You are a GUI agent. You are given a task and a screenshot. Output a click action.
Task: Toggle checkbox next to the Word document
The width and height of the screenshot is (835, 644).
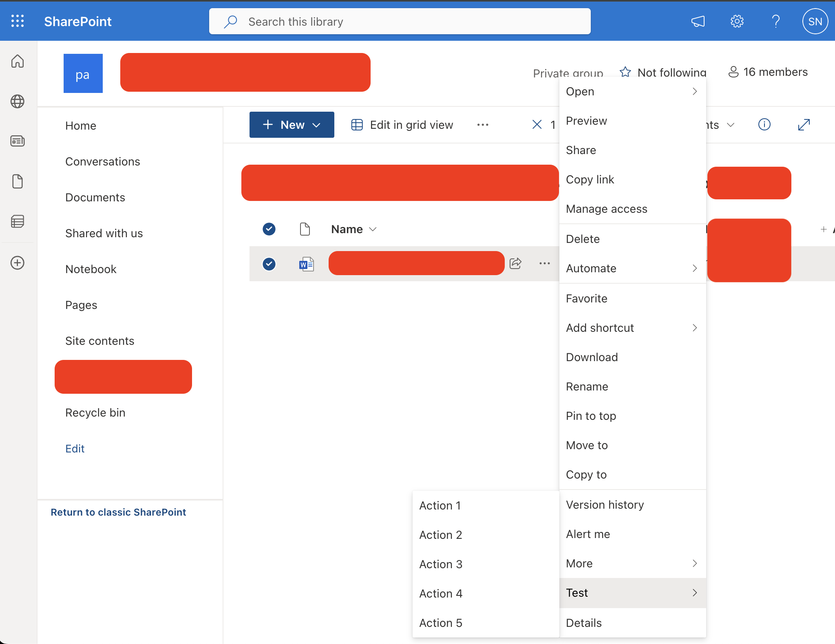[x=269, y=263]
